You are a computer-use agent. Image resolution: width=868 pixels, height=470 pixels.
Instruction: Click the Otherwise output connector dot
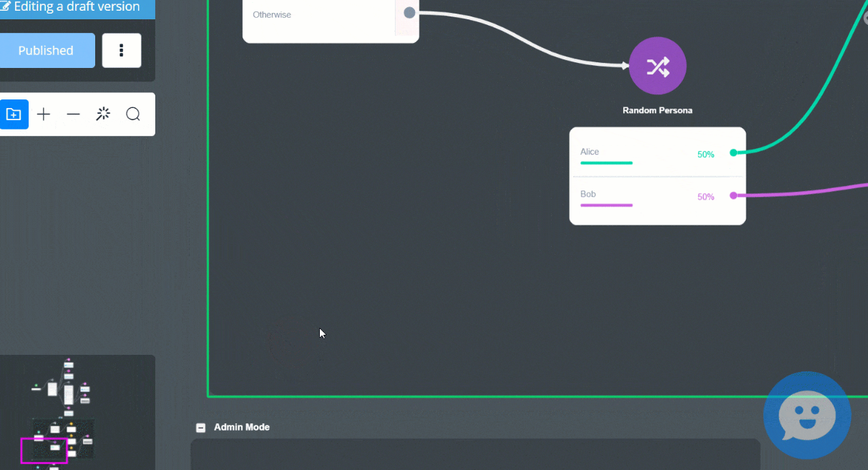pos(409,13)
